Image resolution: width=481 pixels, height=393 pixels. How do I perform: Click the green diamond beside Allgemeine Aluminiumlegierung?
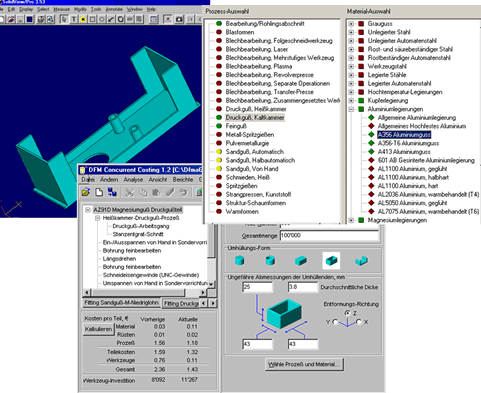(371, 117)
